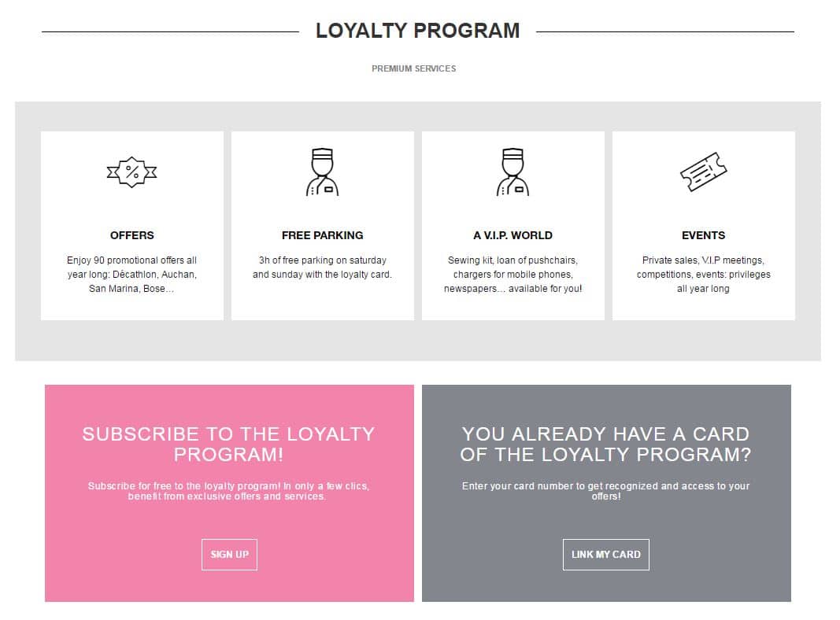840x620 pixels.
Task: Click the ticket icon above Events
Action: (703, 172)
